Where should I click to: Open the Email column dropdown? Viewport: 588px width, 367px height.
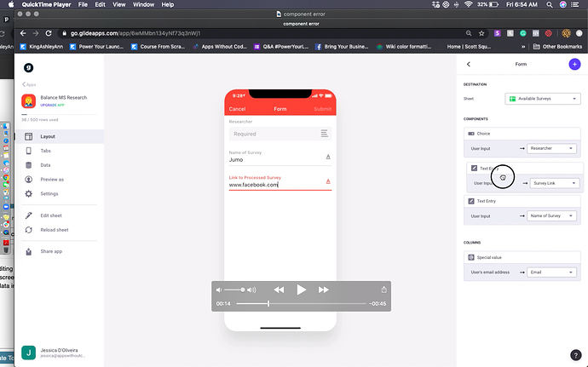tap(551, 272)
